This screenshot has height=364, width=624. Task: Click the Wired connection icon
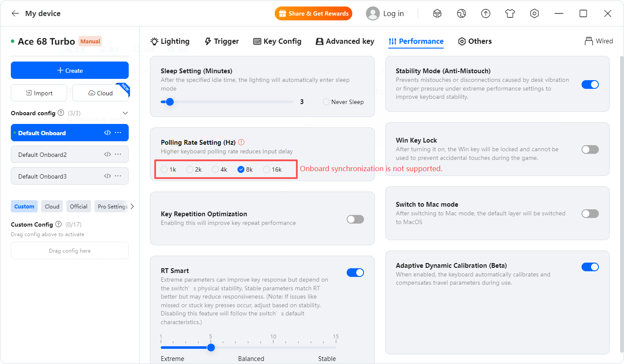[588, 41]
